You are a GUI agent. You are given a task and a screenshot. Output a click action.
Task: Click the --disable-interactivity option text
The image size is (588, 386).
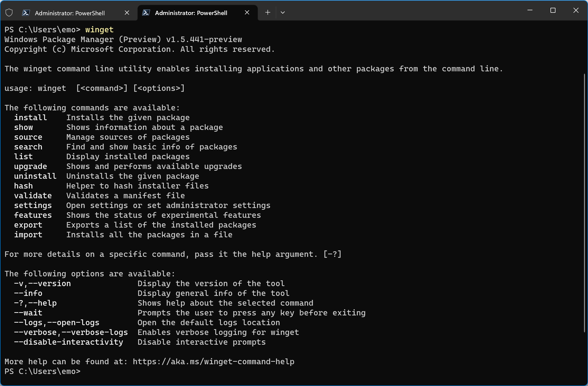tap(69, 342)
